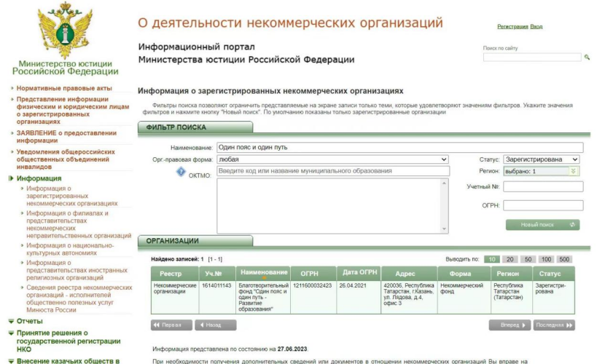This screenshot has width=605, height=364.
Task: Click the OKTMO list scrollbar down arrow
Action: (444, 229)
